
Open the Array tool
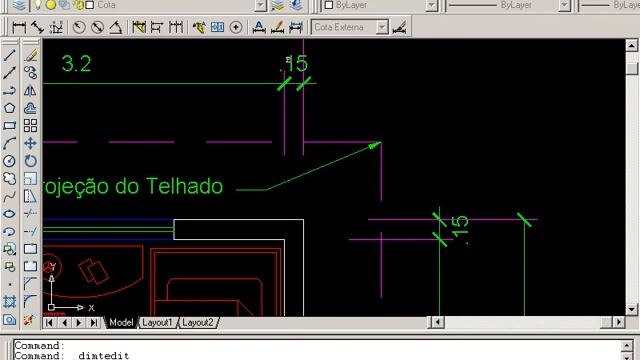pyautogui.click(x=30, y=126)
